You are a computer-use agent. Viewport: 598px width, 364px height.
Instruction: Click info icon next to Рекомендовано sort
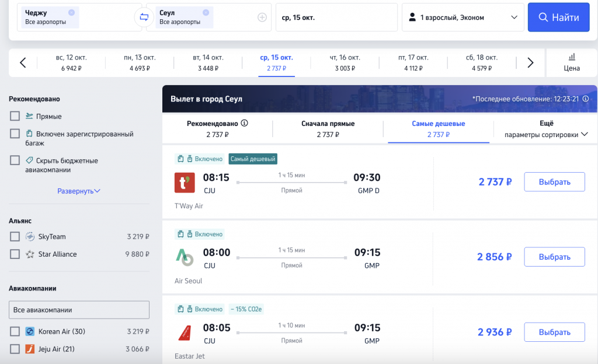tap(245, 123)
